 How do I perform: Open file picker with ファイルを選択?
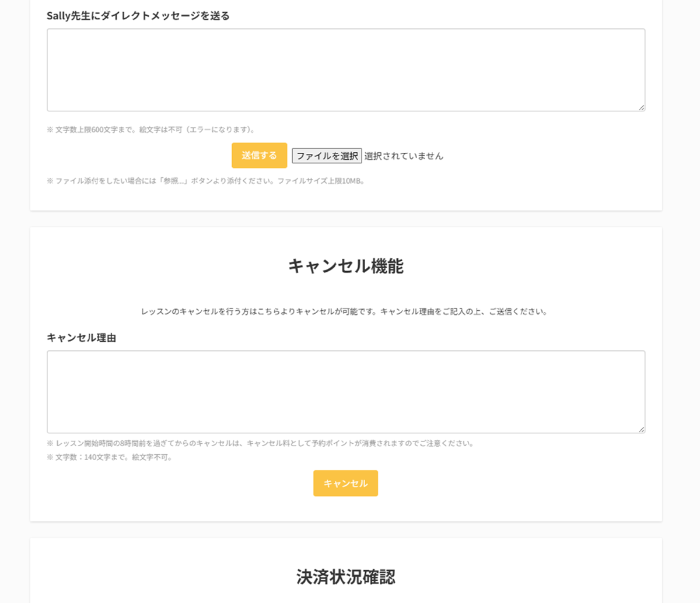tap(327, 156)
